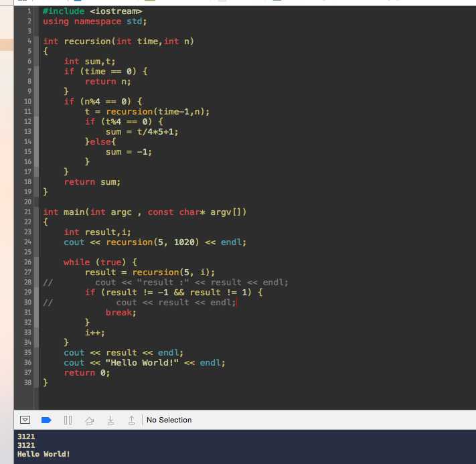Click gutter line number 18
476x464 pixels.
pyautogui.click(x=27, y=181)
